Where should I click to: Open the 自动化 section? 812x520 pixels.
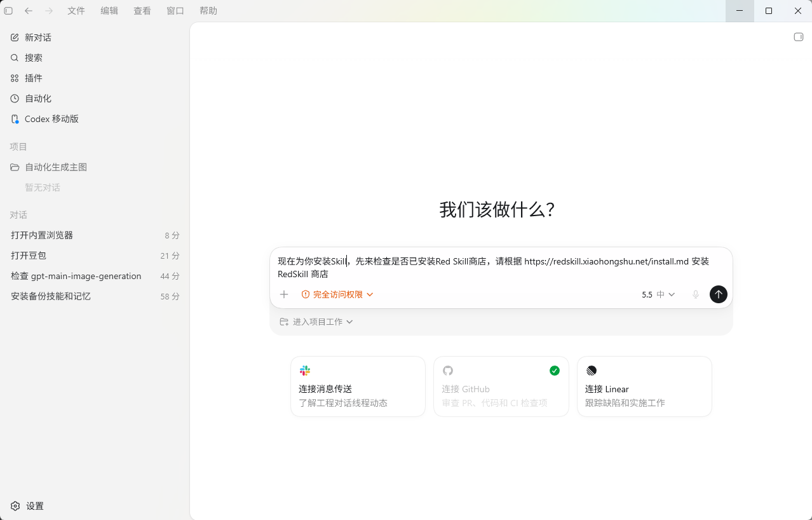[95, 99]
